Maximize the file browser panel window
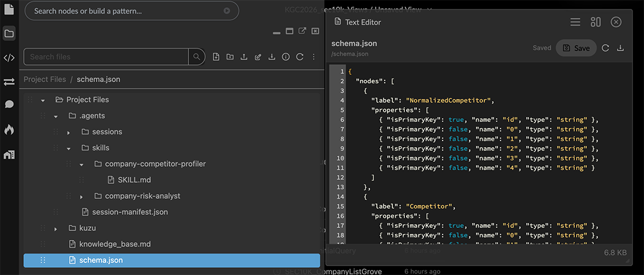 pyautogui.click(x=290, y=31)
